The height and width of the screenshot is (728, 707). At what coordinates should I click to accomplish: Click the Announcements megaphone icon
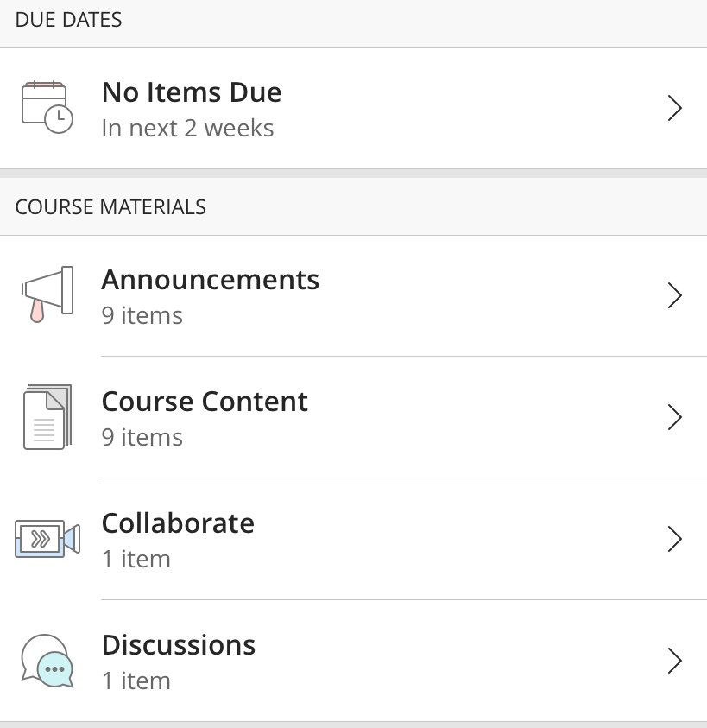[x=47, y=294]
